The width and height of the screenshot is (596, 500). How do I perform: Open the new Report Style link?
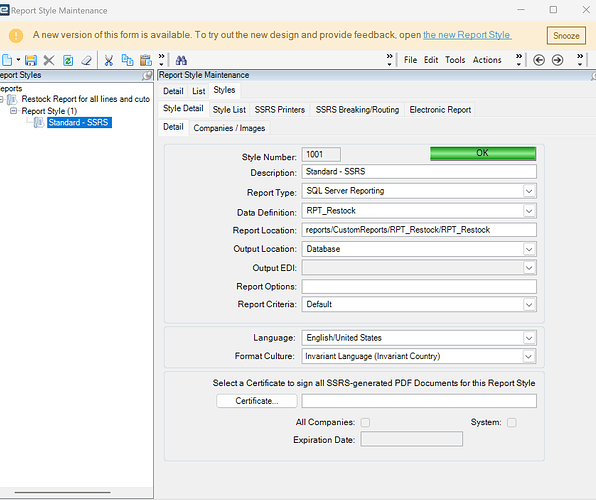pyautogui.click(x=467, y=35)
